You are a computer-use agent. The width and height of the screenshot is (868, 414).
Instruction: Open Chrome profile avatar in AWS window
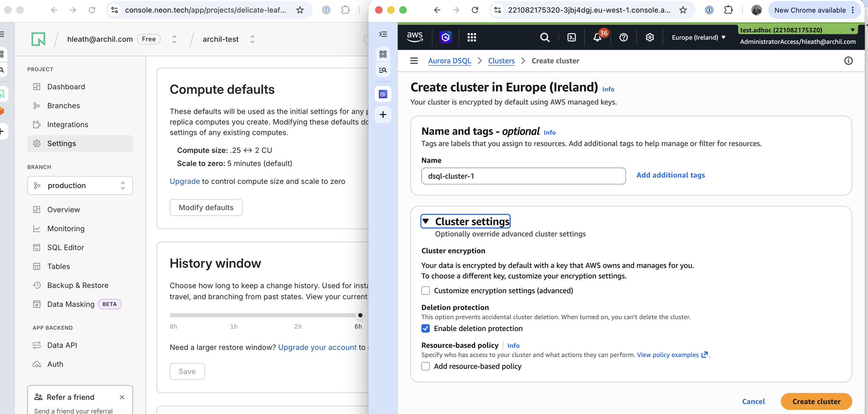click(x=757, y=10)
